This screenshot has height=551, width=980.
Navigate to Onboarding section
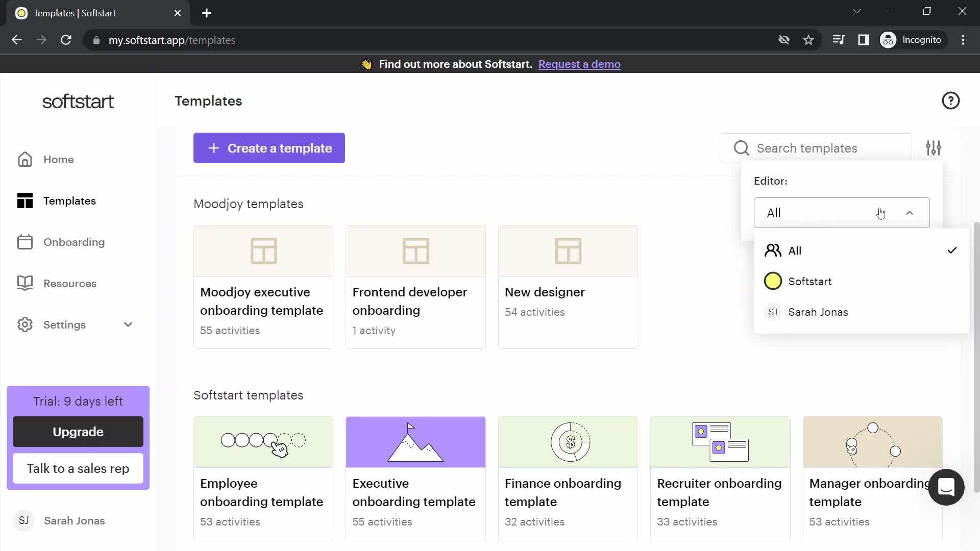coord(74,241)
